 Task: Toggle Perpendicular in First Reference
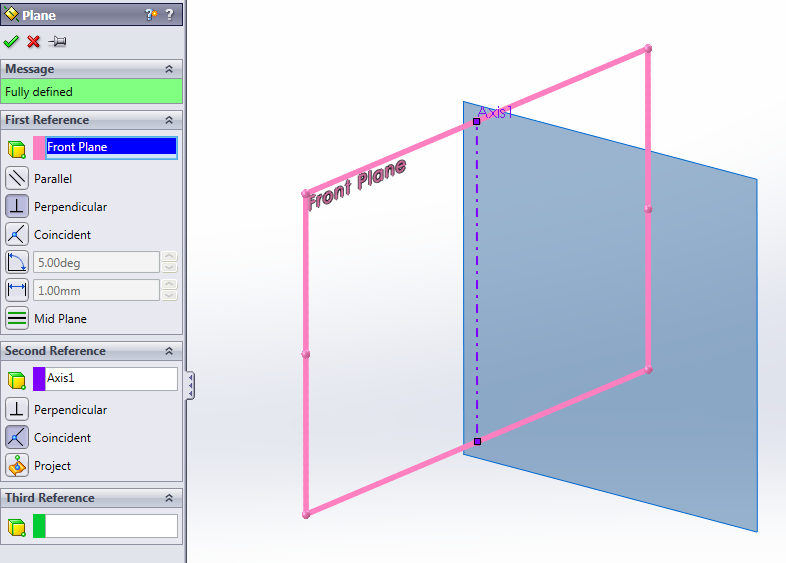click(17, 207)
